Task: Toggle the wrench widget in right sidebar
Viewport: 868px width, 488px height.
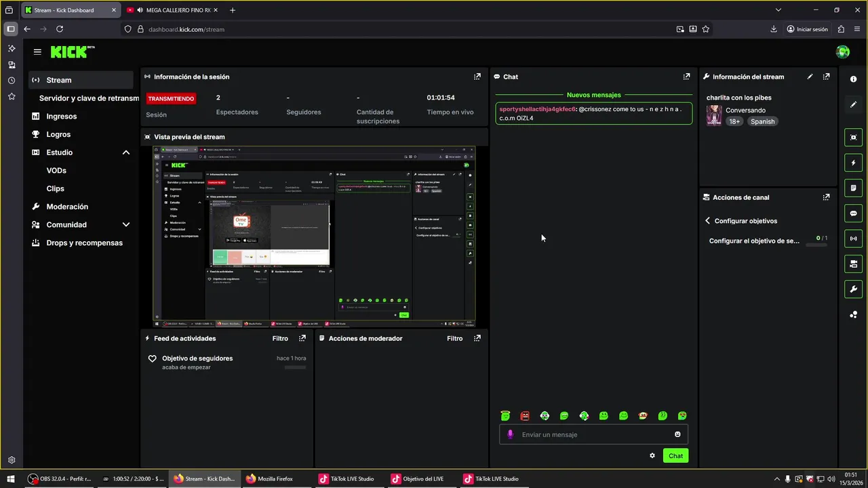Action: 853,289
